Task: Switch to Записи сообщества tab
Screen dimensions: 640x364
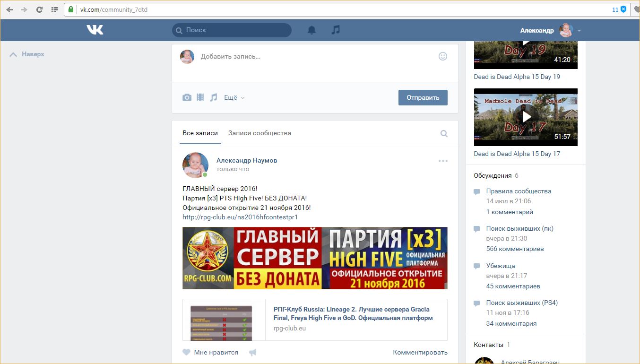Action: [259, 133]
